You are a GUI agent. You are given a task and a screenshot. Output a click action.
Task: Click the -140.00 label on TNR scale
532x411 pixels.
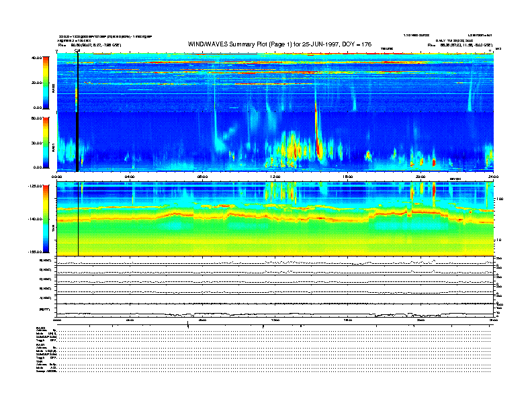(36, 219)
